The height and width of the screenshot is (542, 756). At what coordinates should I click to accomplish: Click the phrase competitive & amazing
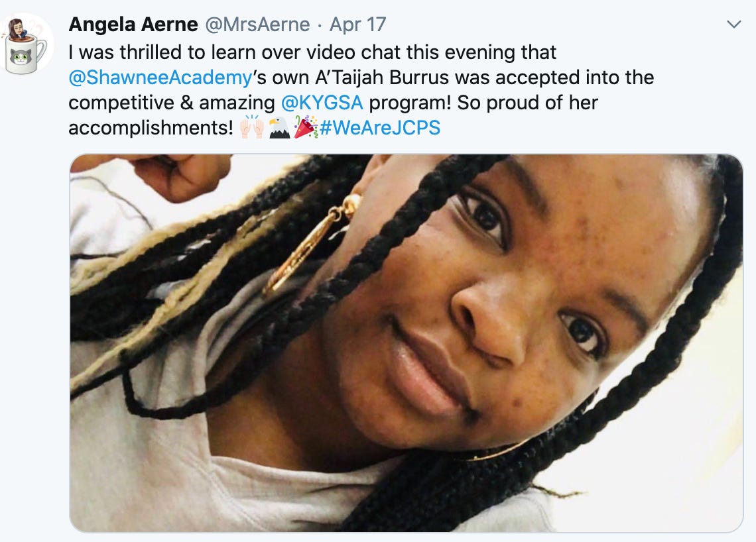(x=172, y=103)
